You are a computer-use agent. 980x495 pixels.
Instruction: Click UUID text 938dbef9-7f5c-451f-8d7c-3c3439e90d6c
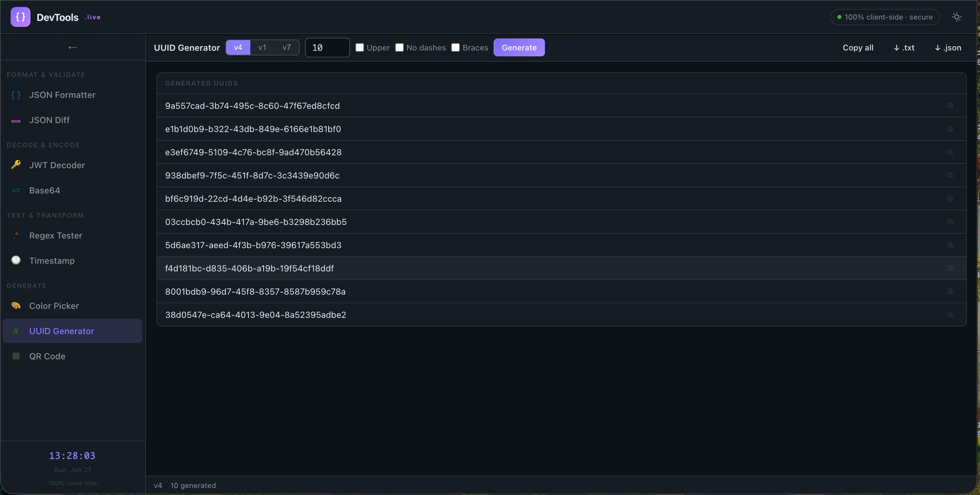[x=252, y=175]
